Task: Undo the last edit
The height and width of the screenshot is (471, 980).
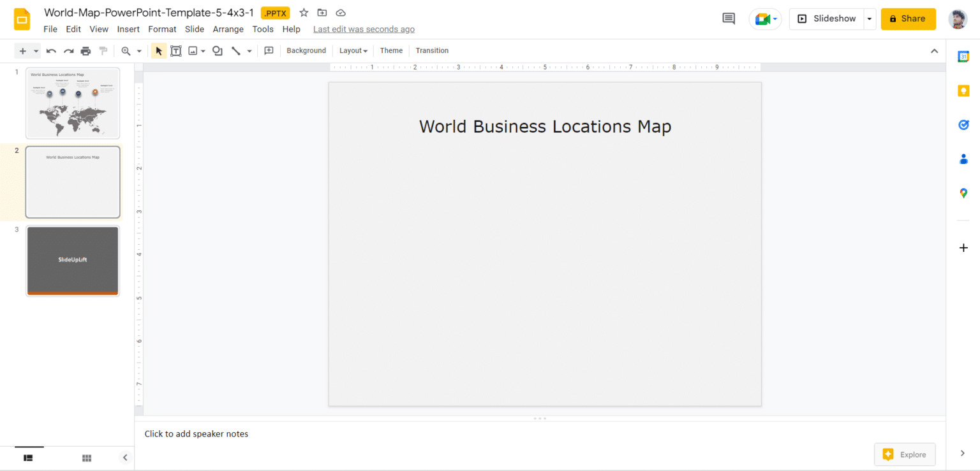Action: 51,50
